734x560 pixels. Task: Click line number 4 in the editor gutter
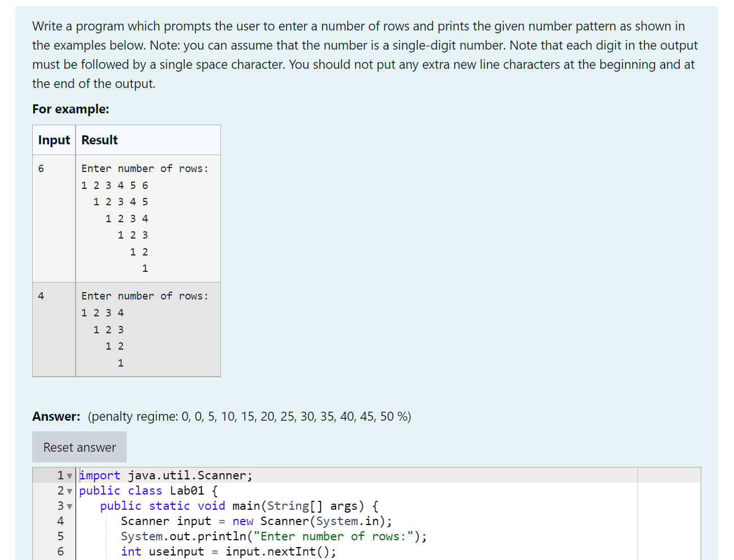click(x=60, y=521)
